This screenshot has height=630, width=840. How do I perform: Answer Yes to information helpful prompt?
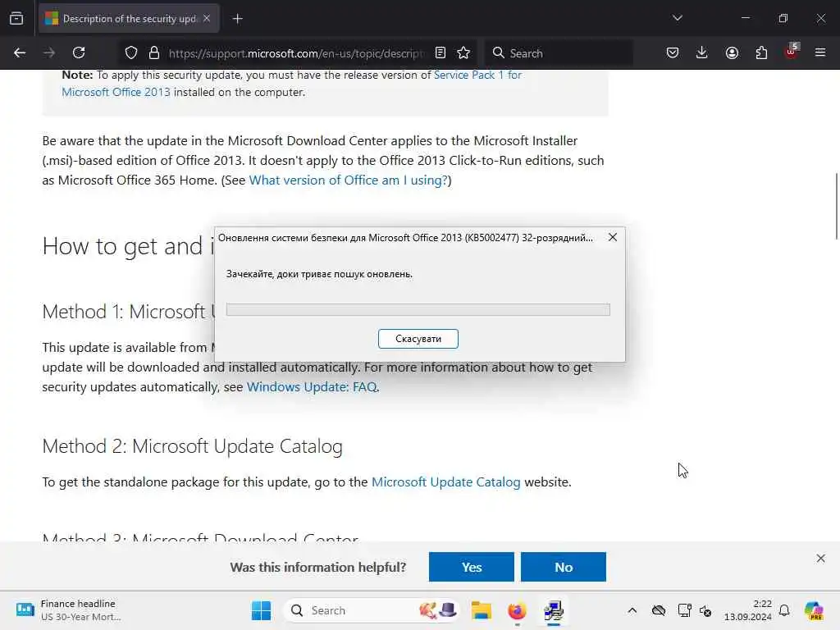(x=472, y=567)
